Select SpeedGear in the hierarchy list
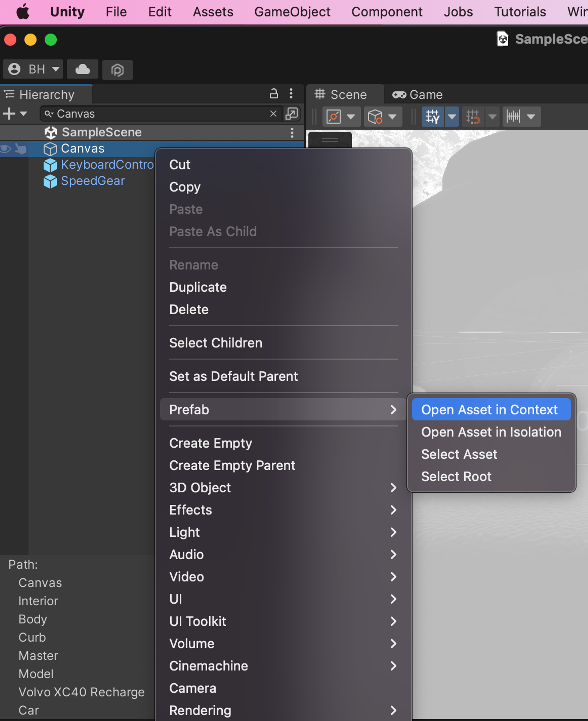The width and height of the screenshot is (588, 721). [x=93, y=181]
